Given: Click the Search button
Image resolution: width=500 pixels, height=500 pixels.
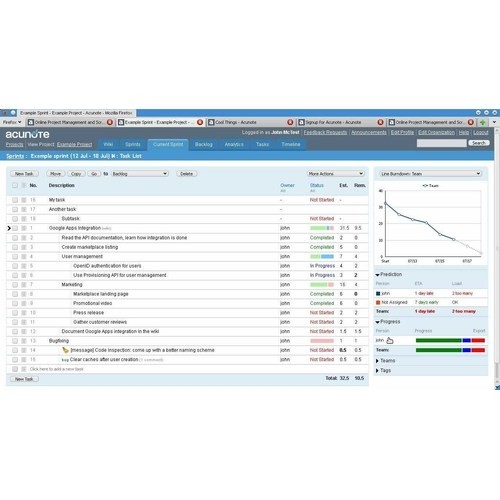Looking at the screenshot, I should point(479,143).
